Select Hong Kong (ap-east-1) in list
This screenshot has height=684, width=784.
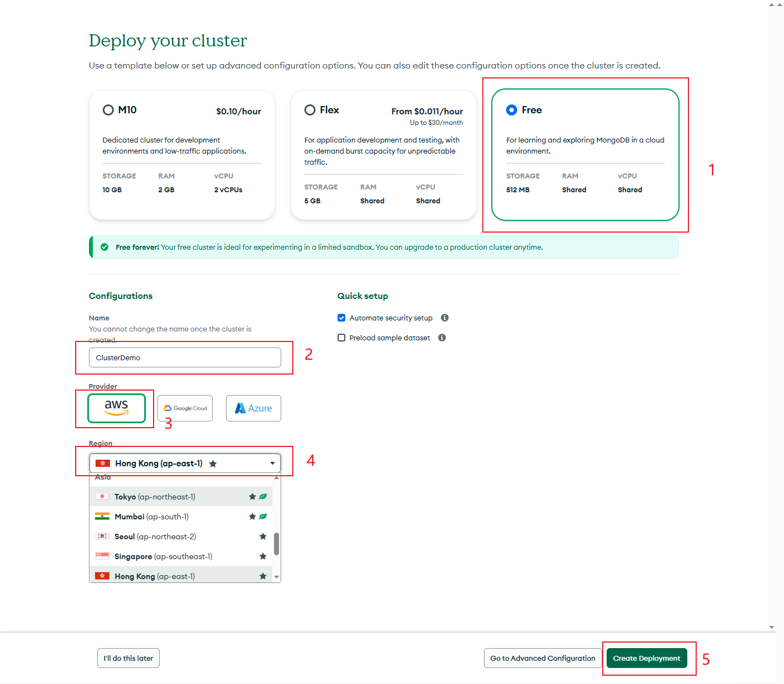point(181,575)
